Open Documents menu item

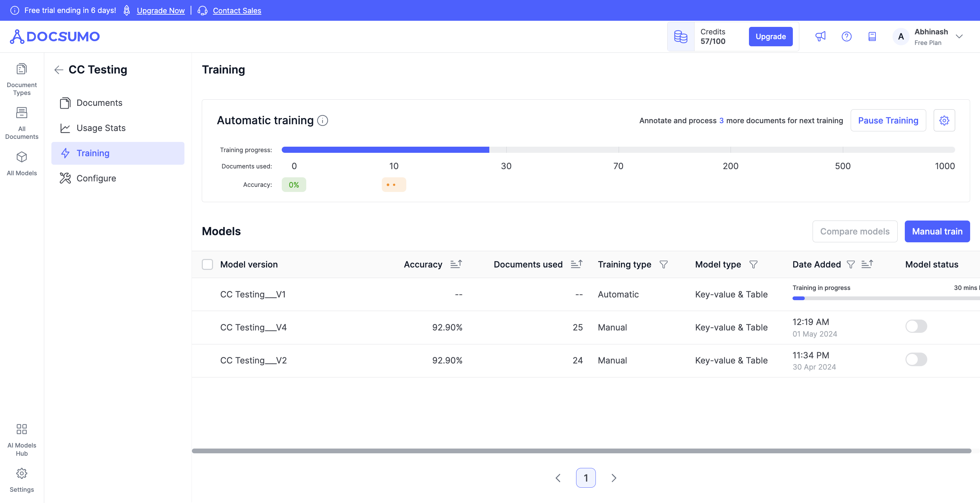tap(118, 103)
